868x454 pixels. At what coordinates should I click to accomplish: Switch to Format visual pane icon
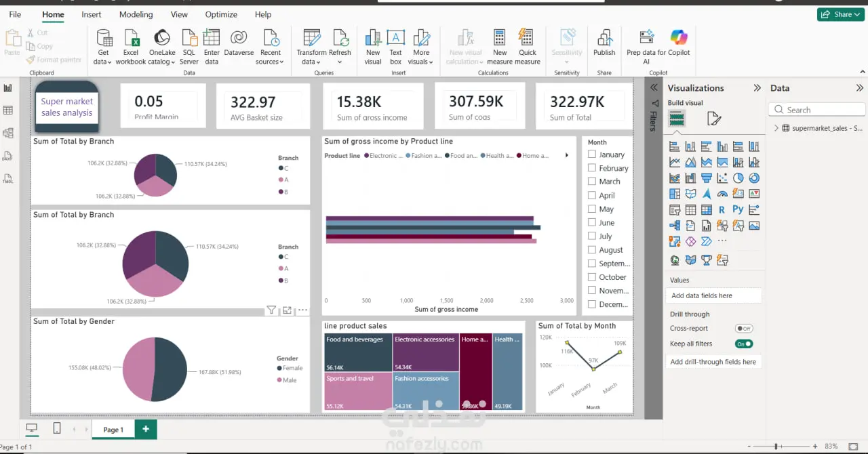pyautogui.click(x=713, y=119)
